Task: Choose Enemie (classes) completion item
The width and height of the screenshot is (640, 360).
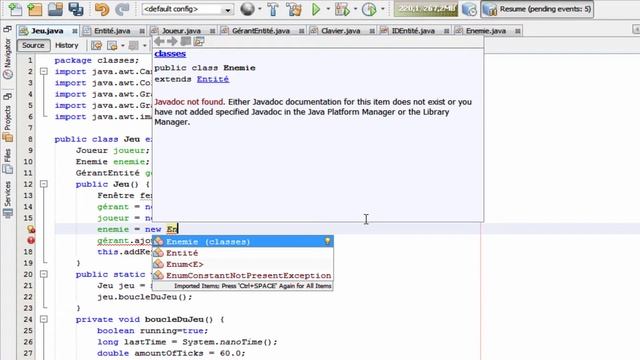Action: click(243, 242)
